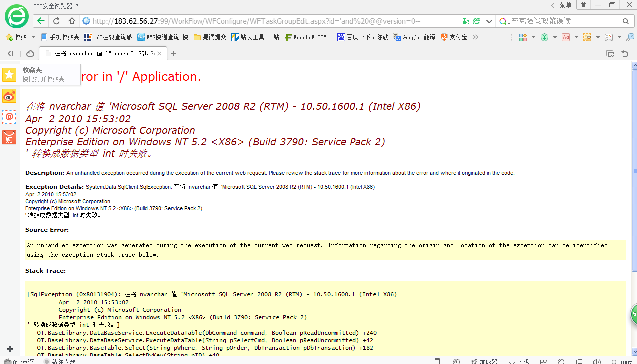Open the 支付宝 bookmark

pos(454,37)
